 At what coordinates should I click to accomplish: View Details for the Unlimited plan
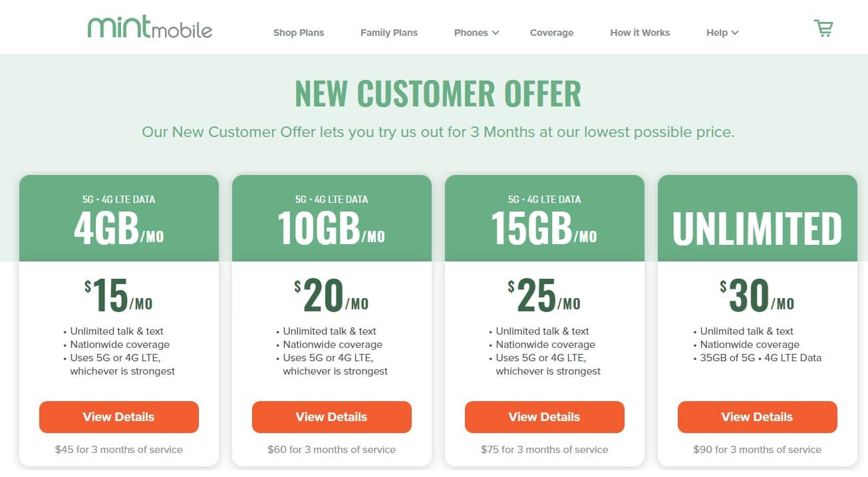pyautogui.click(x=758, y=417)
